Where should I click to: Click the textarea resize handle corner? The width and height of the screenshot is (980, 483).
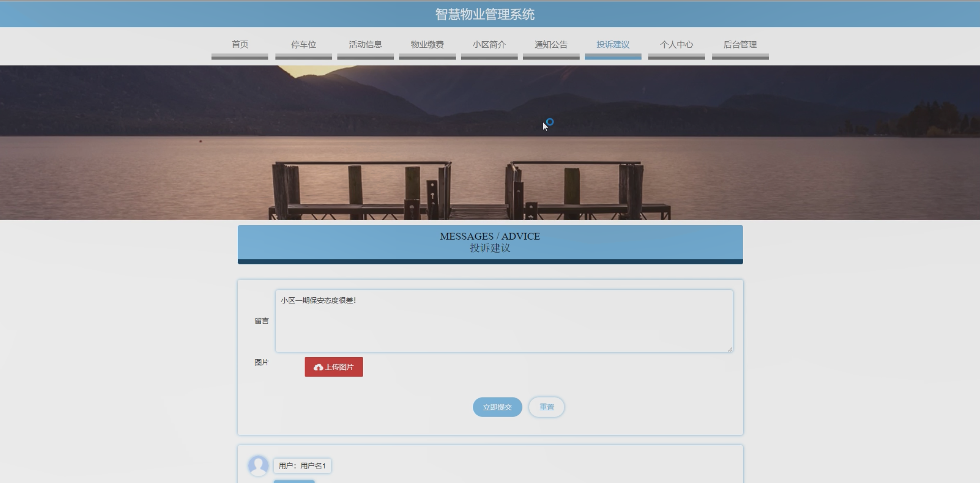click(x=730, y=349)
